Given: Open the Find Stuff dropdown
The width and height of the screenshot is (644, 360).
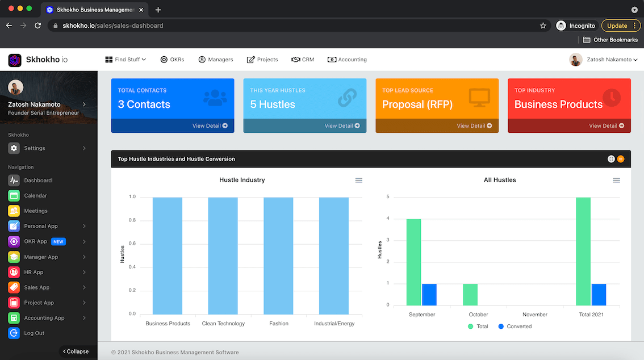Looking at the screenshot, I should coord(126,60).
